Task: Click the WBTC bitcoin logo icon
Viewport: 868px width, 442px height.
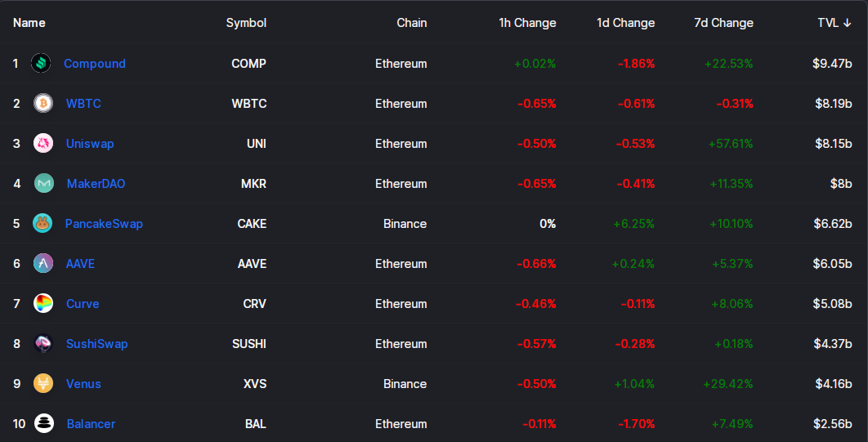Action: (43, 104)
